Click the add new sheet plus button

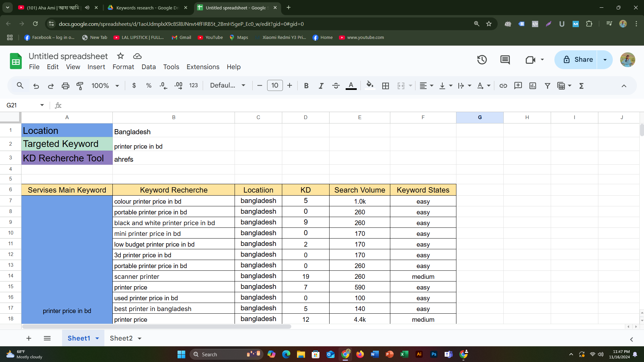click(x=29, y=338)
